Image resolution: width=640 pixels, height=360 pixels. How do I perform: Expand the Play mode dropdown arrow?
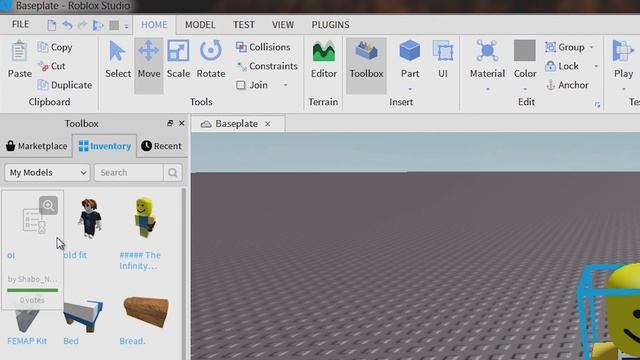[623, 89]
